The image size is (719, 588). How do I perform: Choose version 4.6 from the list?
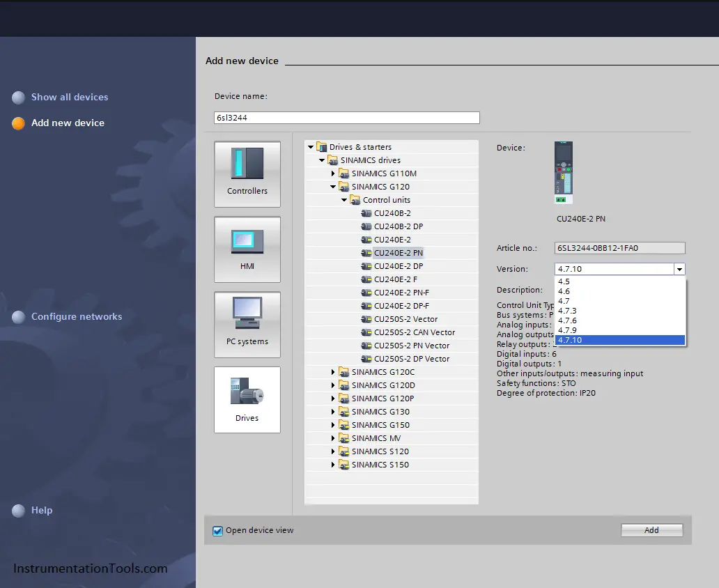point(620,291)
